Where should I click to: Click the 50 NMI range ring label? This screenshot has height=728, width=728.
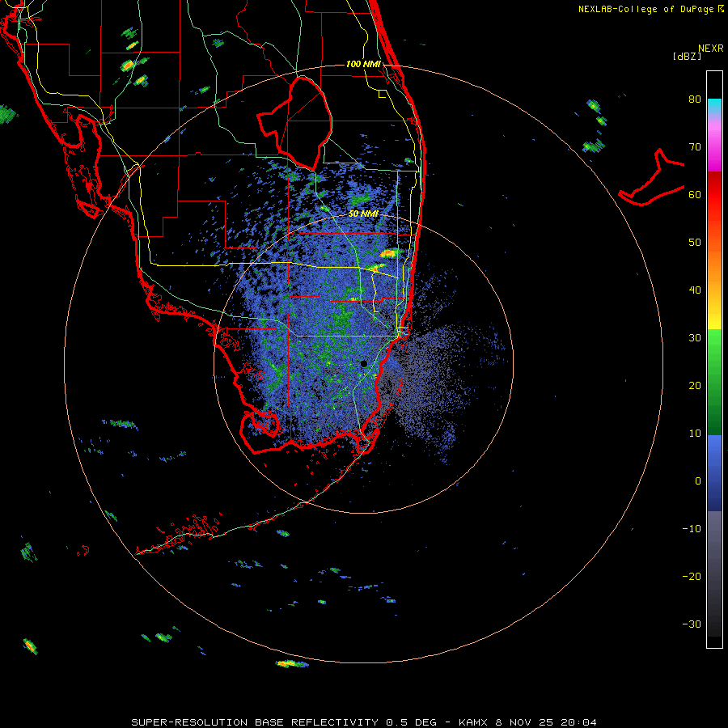(363, 214)
